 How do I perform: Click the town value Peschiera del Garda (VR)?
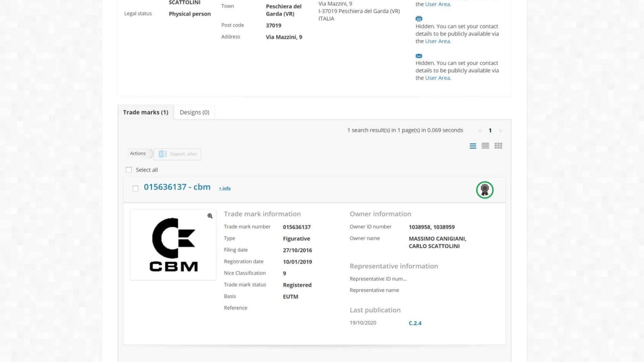[x=284, y=10]
